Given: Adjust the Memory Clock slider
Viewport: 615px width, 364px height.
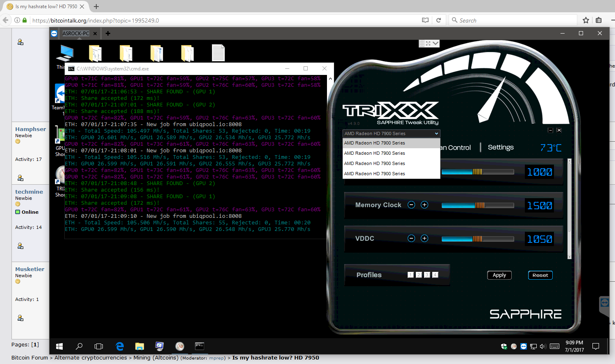Looking at the screenshot, I should click(478, 205).
